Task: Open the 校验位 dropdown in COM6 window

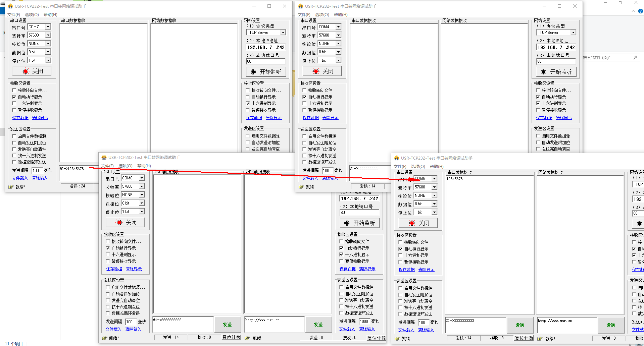Action: coord(142,195)
